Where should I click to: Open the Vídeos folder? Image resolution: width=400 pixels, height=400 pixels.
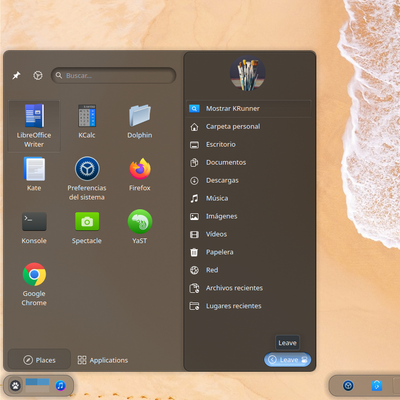(x=249, y=234)
